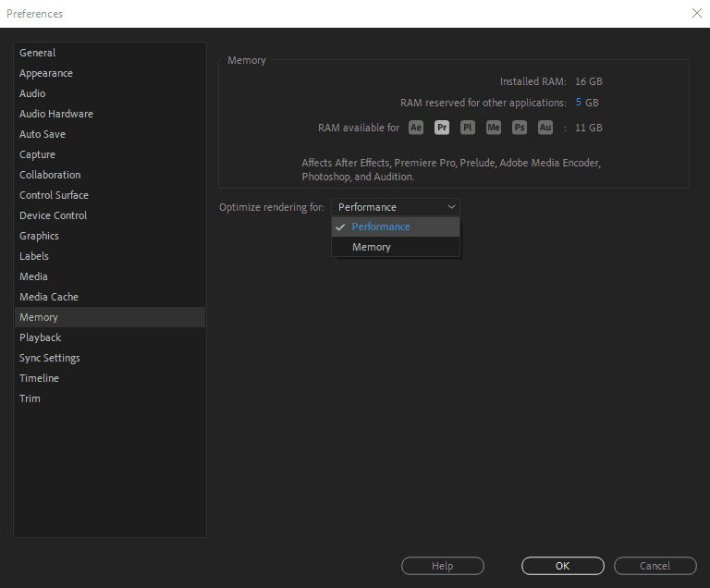
Task: Open the Media Cache preferences
Action: 49,297
